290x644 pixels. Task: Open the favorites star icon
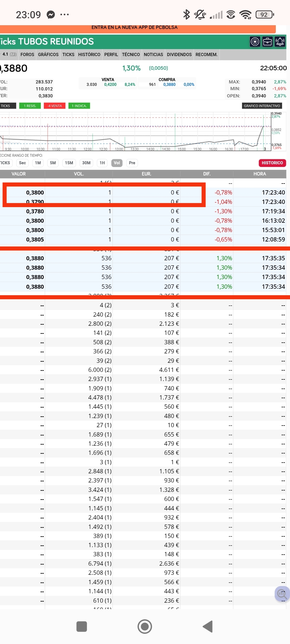[x=255, y=42]
